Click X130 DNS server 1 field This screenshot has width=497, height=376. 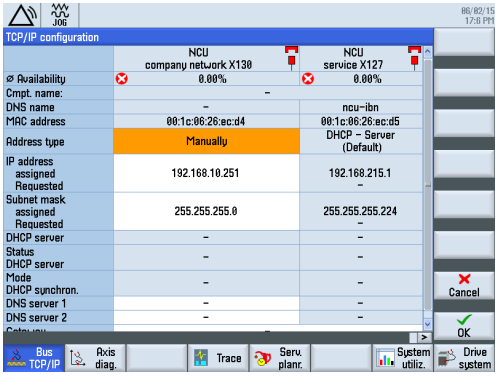pos(206,303)
